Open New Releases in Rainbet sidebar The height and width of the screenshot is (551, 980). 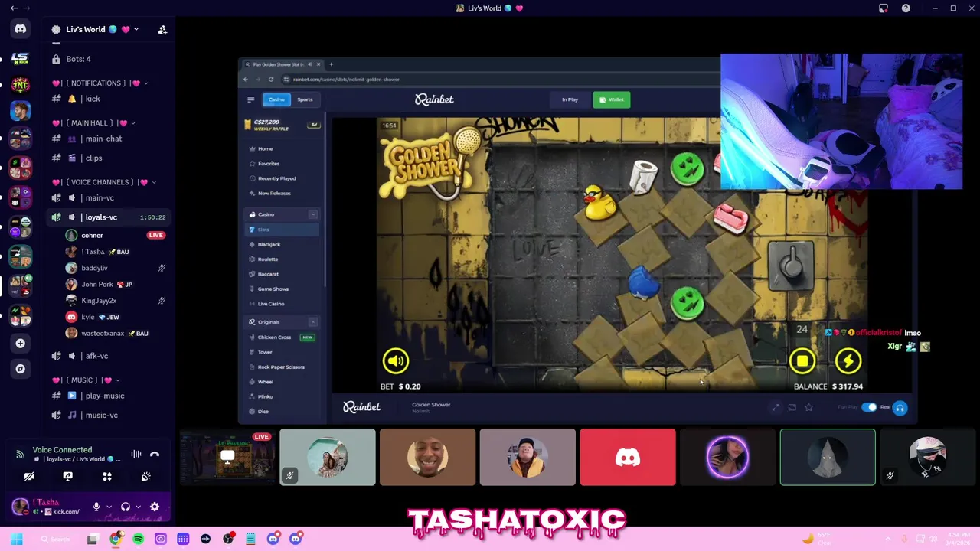(282, 193)
